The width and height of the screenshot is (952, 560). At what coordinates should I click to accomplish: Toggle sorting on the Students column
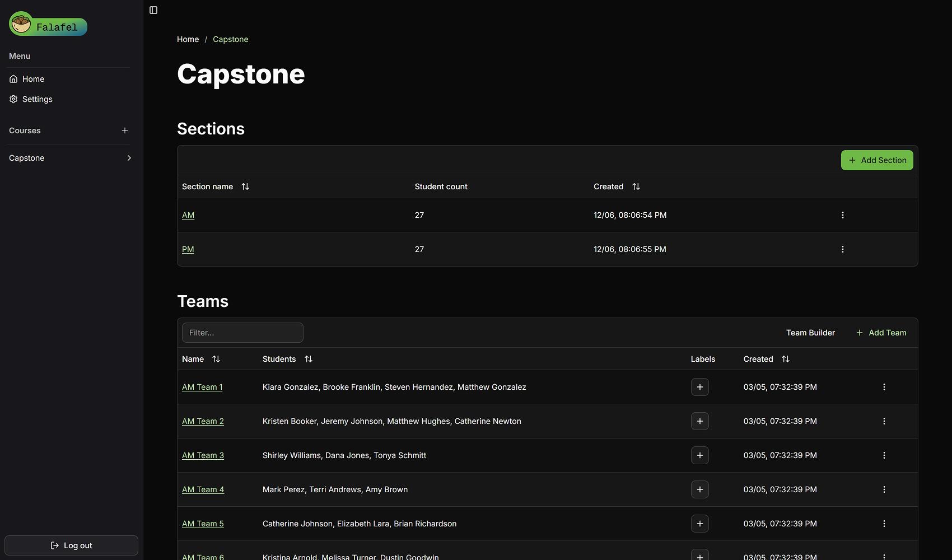point(309,359)
